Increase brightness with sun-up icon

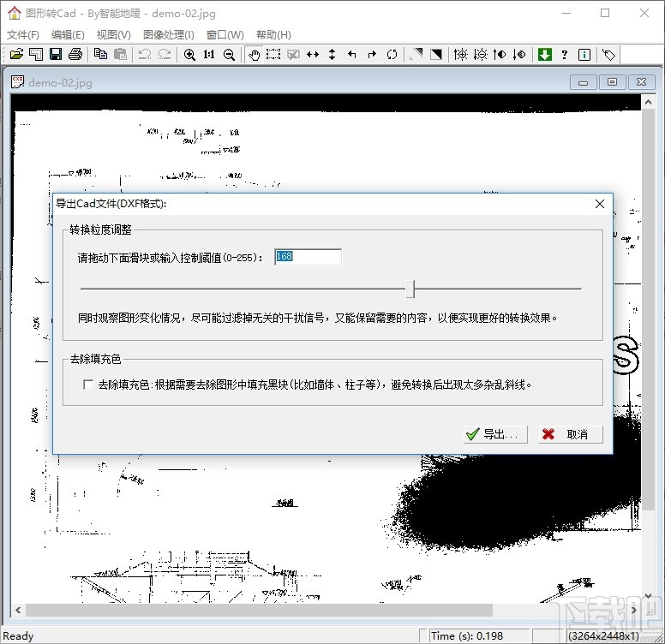(460, 54)
